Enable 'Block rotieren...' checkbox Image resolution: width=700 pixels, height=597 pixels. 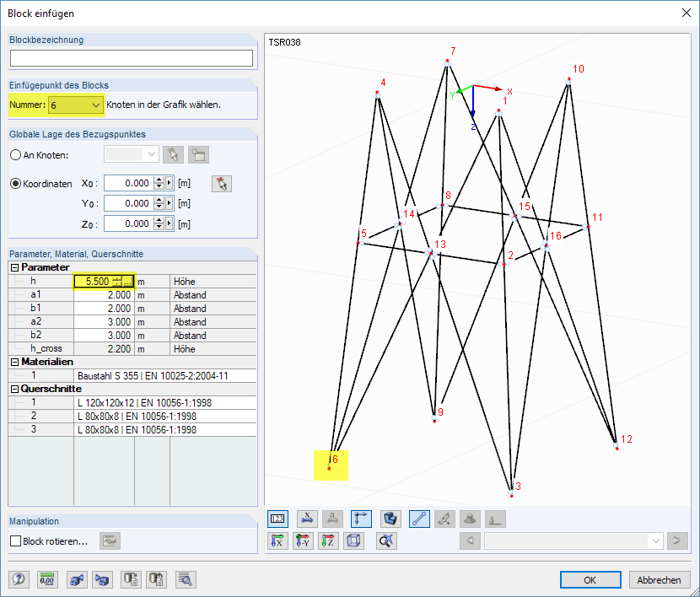click(x=16, y=541)
